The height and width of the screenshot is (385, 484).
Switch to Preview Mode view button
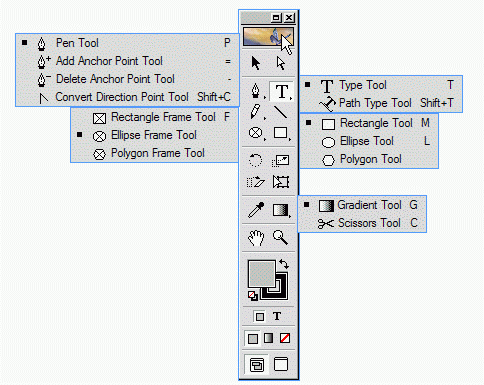click(281, 364)
